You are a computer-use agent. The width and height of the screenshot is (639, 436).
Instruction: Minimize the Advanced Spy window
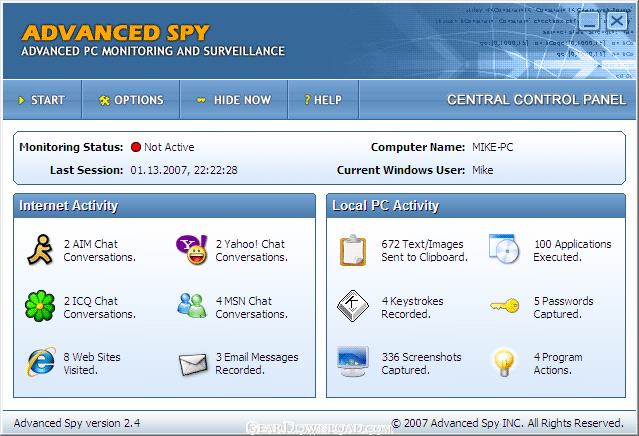[589, 21]
